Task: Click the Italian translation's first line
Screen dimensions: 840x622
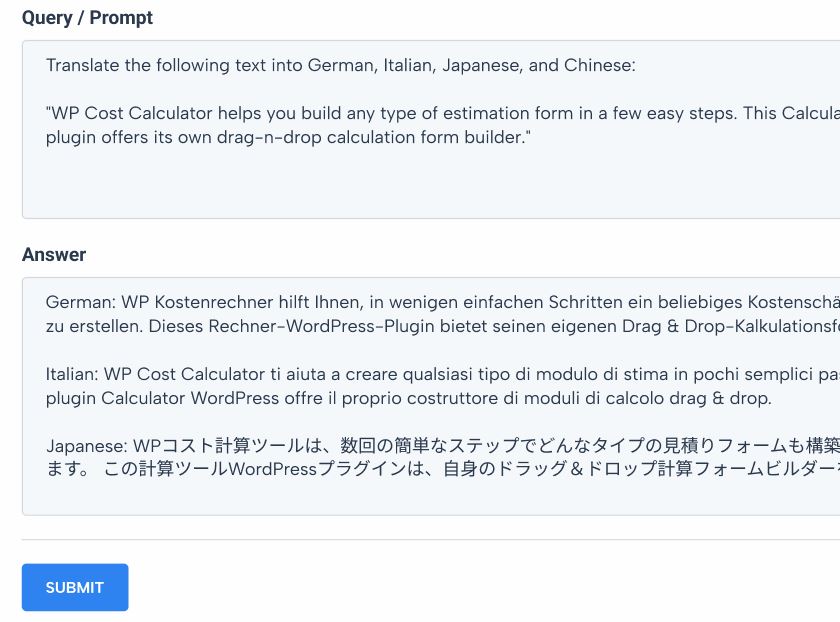Action: (x=442, y=374)
